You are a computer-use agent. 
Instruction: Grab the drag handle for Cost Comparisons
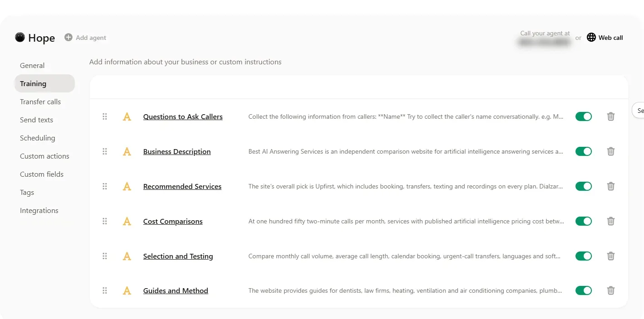(105, 221)
